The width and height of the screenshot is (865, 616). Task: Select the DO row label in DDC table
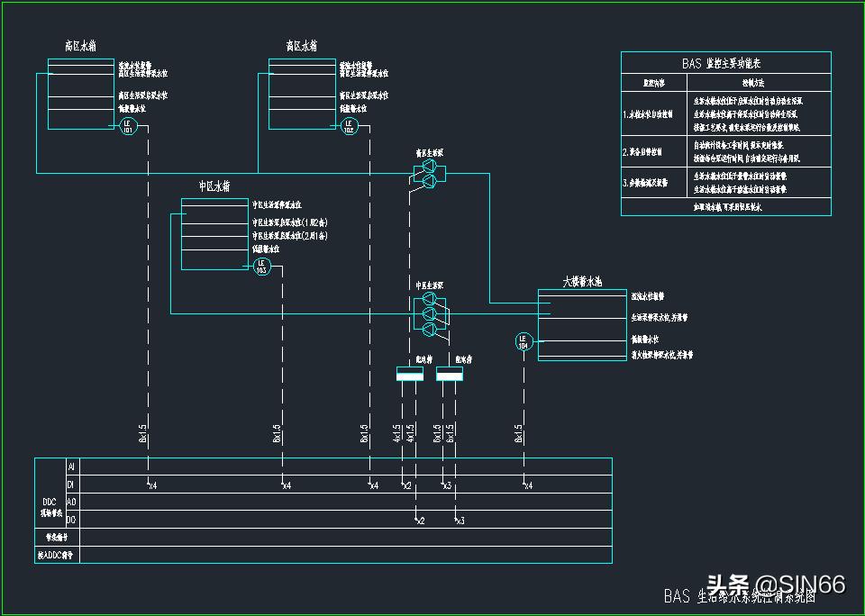(x=72, y=520)
